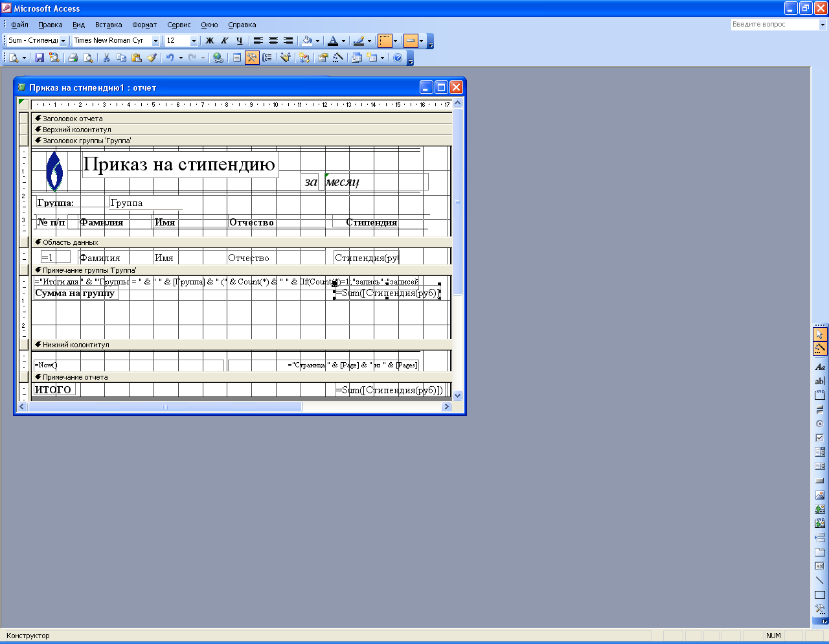
Task: Select the Rectangle tool in toolbox
Action: click(x=820, y=595)
